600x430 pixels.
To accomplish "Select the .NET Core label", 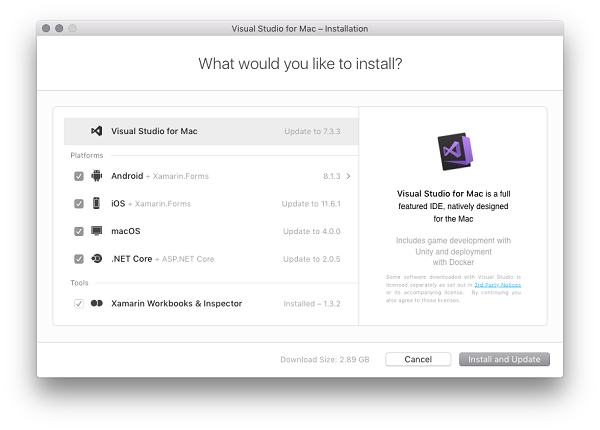I will pos(132,259).
